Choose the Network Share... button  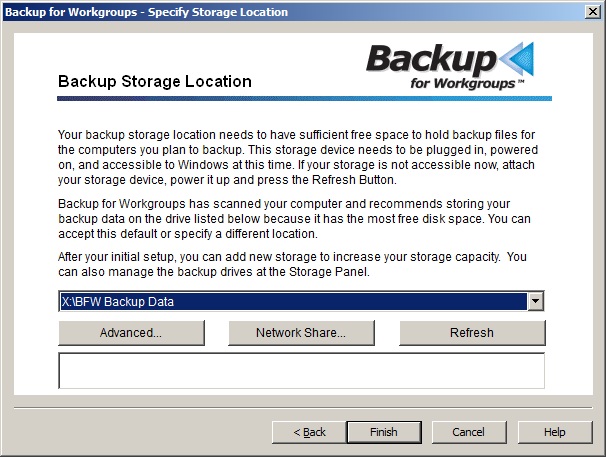pyautogui.click(x=301, y=333)
